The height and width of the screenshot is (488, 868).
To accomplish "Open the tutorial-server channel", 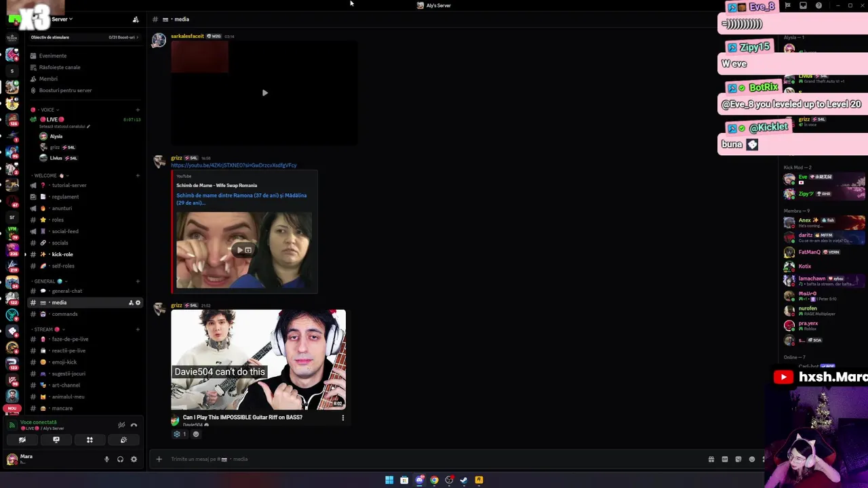I will [69, 185].
